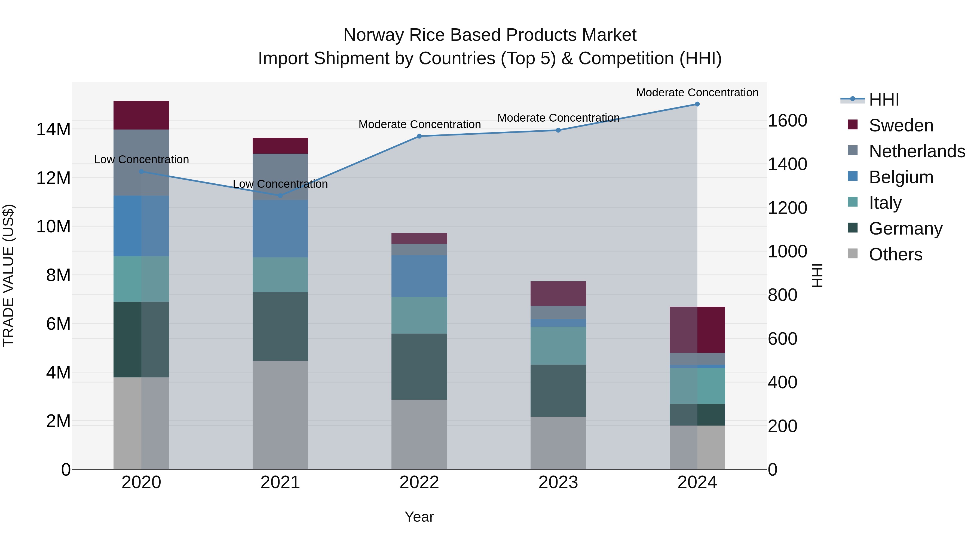Click the 2020 Netherlands bar segment
The height and width of the screenshot is (551, 980).
(x=141, y=163)
